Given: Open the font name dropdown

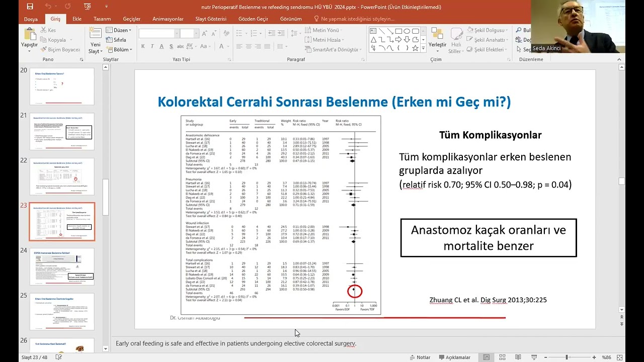Looking at the screenshot, I should [177, 34].
